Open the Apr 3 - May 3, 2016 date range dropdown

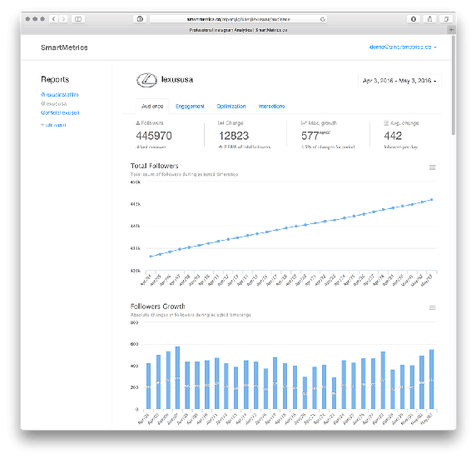tap(399, 81)
